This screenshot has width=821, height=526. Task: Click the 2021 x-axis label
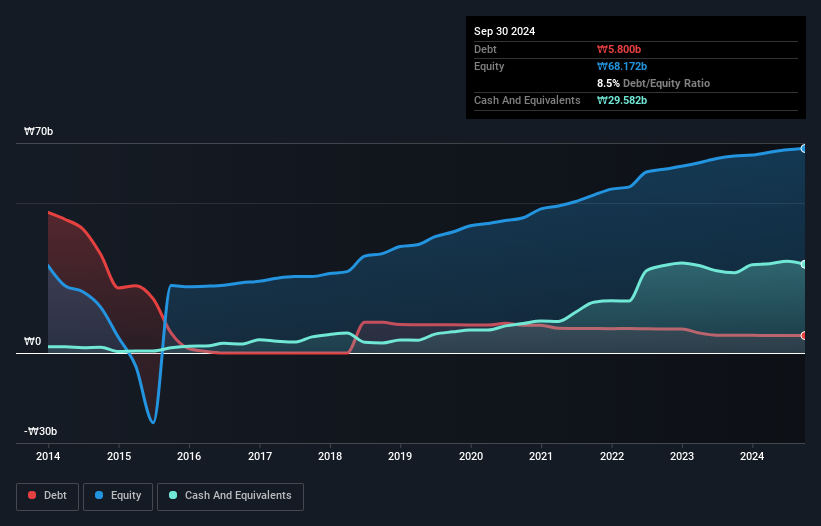[x=541, y=456]
